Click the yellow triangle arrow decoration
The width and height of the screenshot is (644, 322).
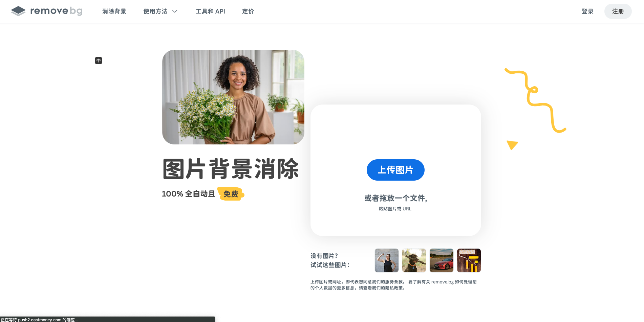[x=512, y=145]
